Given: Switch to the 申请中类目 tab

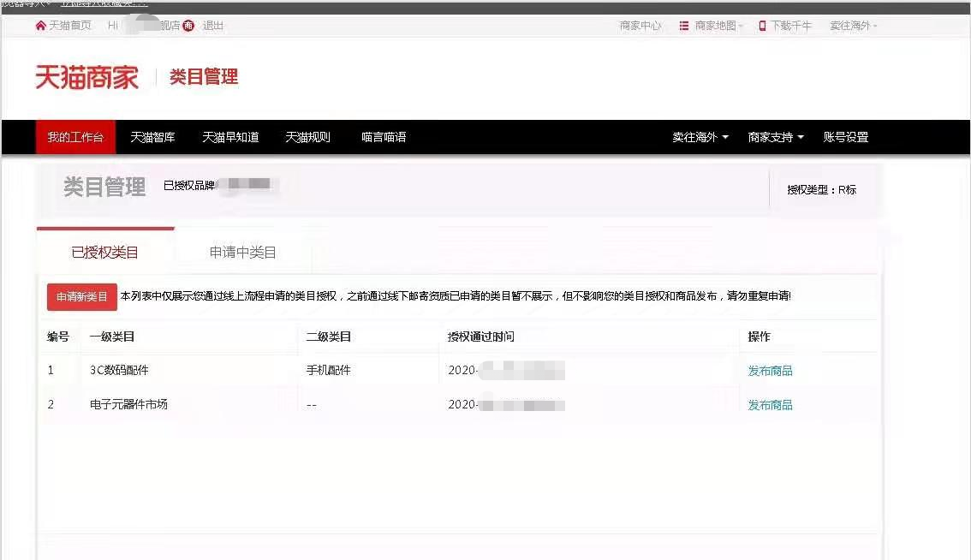Looking at the screenshot, I should (x=243, y=252).
